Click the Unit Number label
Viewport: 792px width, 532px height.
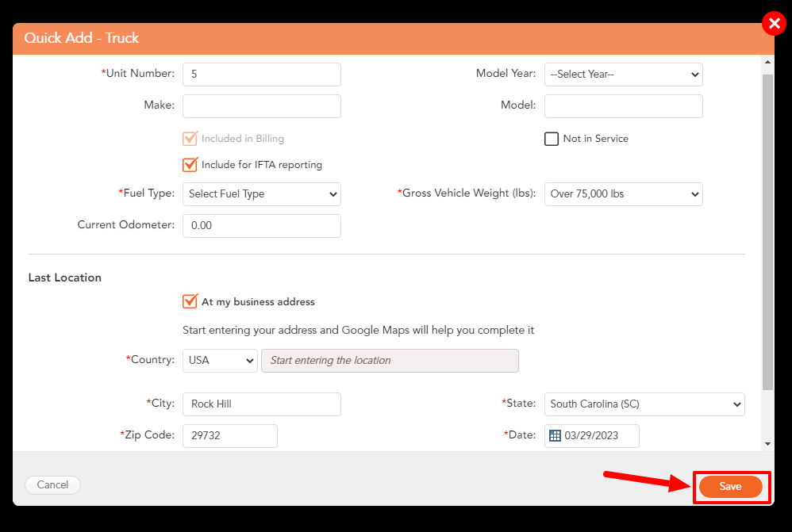pos(138,73)
